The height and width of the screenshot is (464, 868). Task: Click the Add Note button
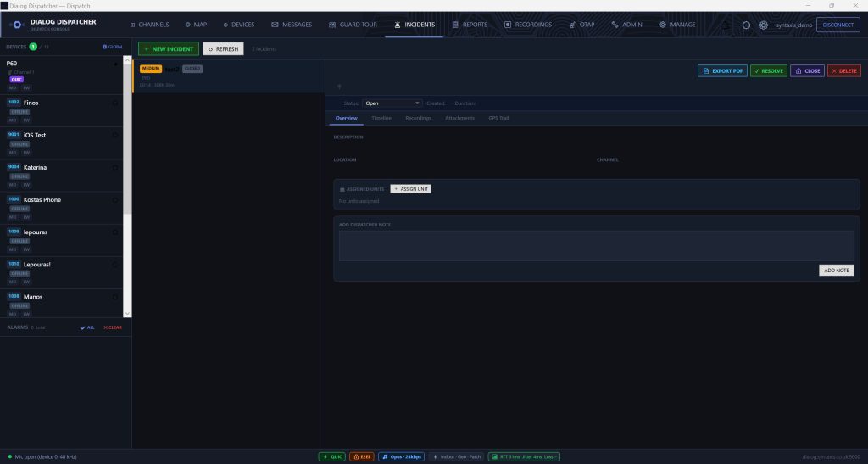836,271
